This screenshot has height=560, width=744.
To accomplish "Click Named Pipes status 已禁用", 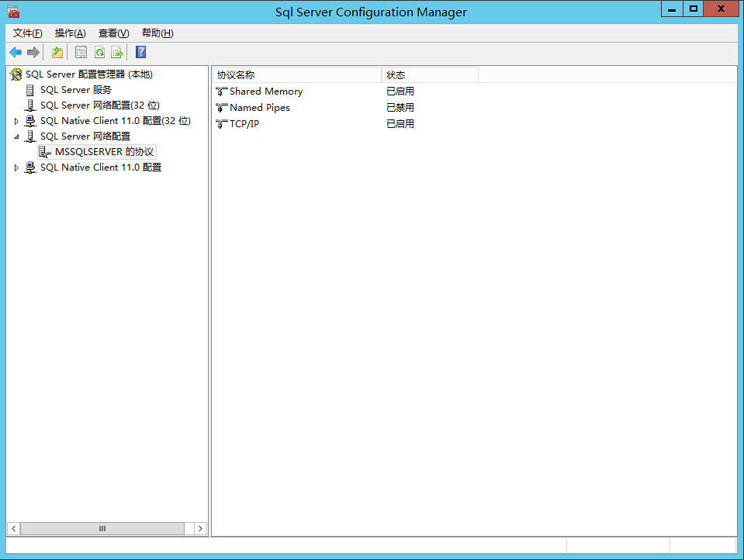I will (400, 108).
